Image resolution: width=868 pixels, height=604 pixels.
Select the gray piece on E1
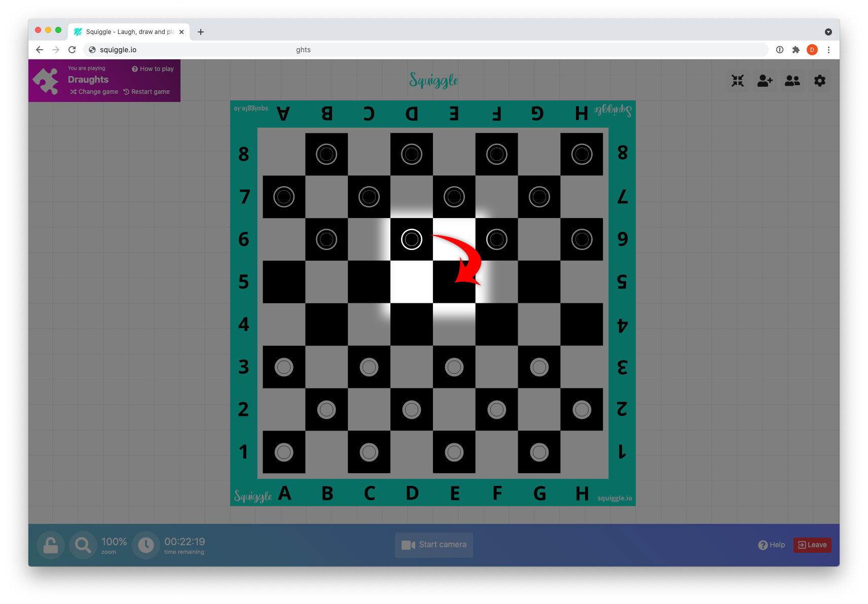point(454,452)
